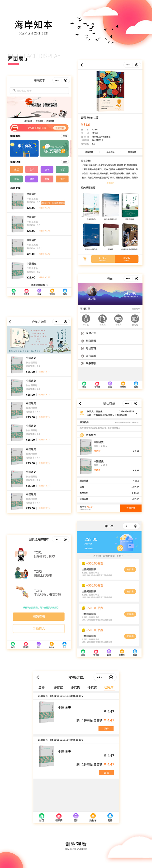Viewport: 152px width, 868px height.
Task: Click the home screen search input field
Action: (x=39, y=91)
